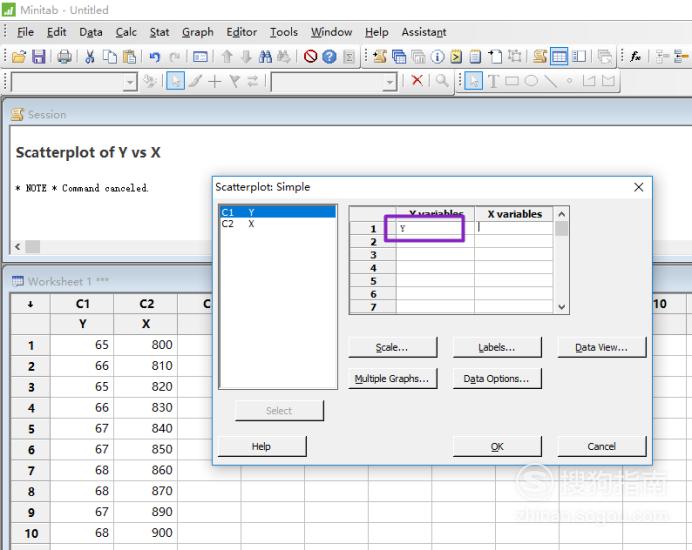Viewport: 692px width, 550px height.
Task: Open the Assistant menu
Action: click(x=424, y=32)
